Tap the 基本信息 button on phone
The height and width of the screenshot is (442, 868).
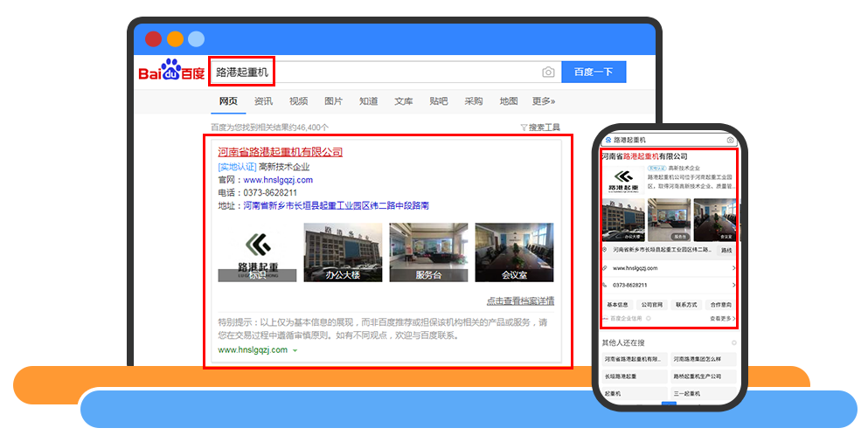point(617,305)
